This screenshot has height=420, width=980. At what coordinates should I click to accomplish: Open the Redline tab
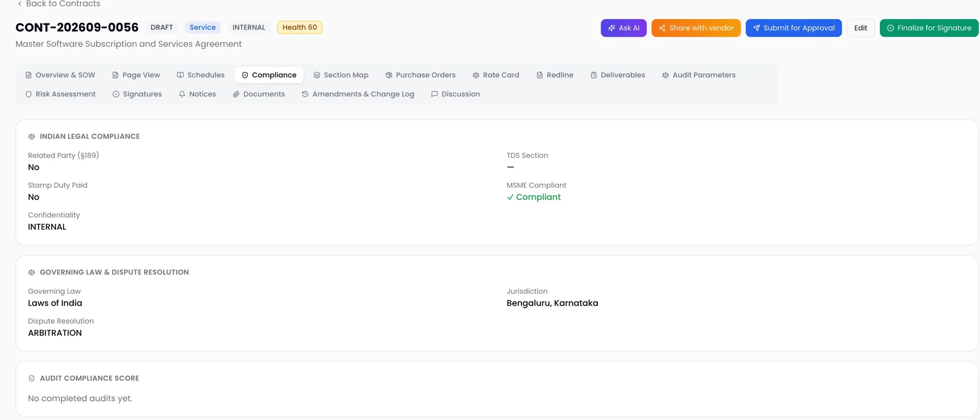click(555, 75)
